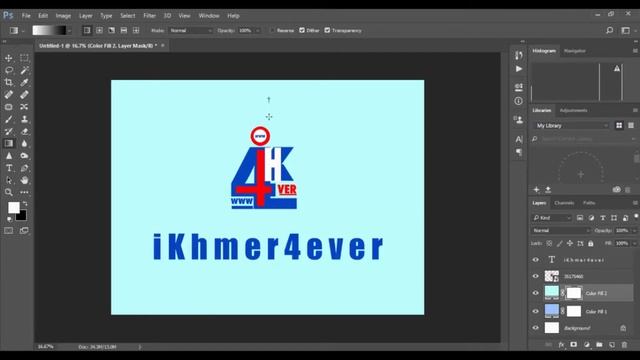Toggle the lock all layer button

click(591, 244)
